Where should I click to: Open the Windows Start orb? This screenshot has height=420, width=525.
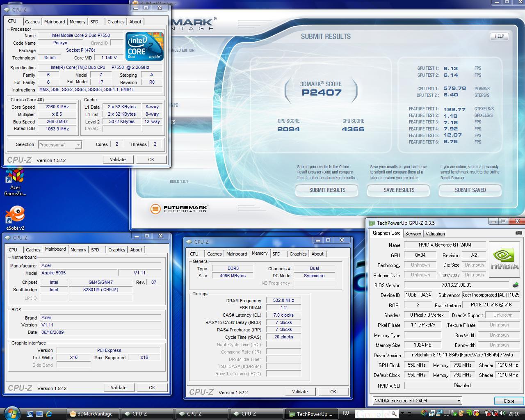[x=11, y=413]
